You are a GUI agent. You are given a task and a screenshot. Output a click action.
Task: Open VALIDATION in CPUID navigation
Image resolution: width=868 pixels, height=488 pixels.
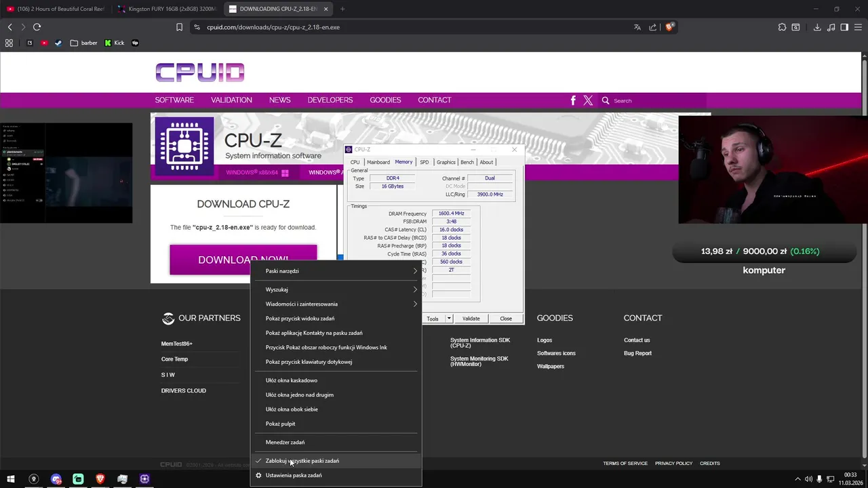pyautogui.click(x=231, y=100)
